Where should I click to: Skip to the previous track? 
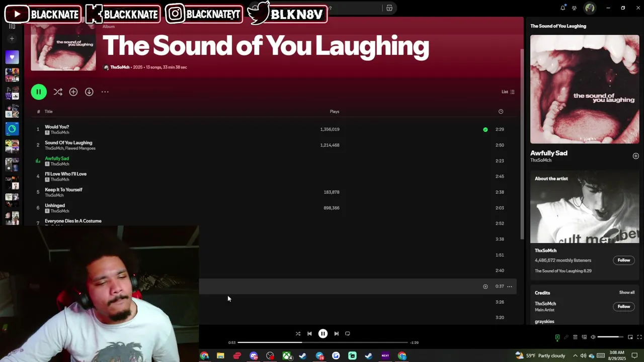pos(309,334)
